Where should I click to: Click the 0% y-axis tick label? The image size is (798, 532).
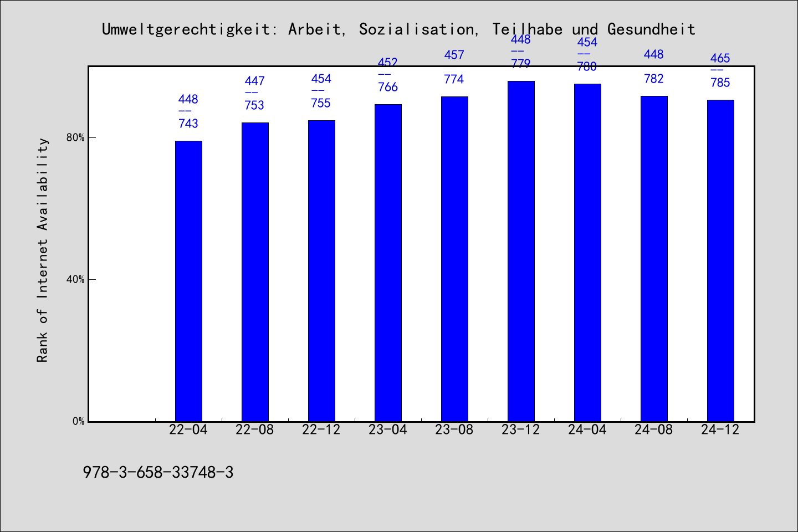coord(78,421)
